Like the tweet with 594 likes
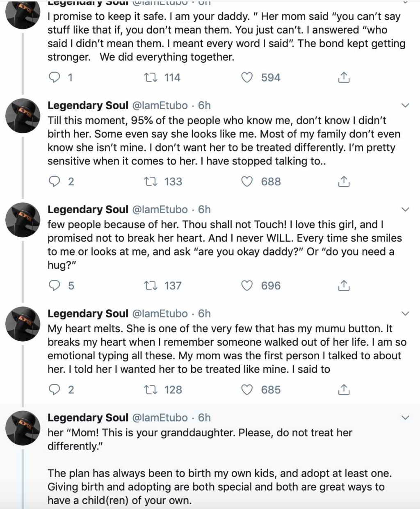The width and height of the screenshot is (420, 509). pos(247,78)
